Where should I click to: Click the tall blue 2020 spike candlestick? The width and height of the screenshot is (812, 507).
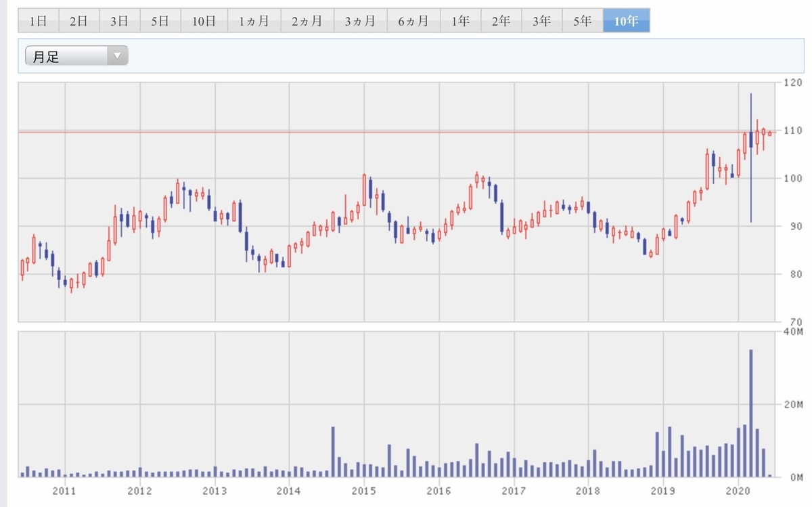(x=751, y=158)
